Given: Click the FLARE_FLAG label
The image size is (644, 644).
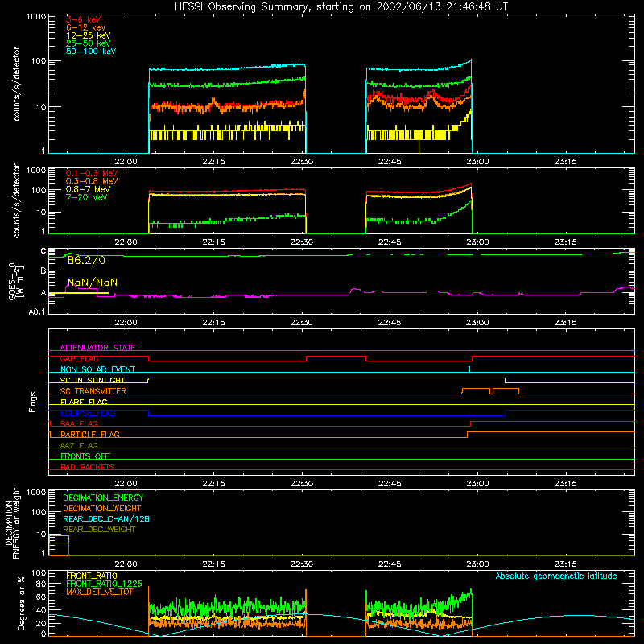Looking at the screenshot, I should point(84,402).
